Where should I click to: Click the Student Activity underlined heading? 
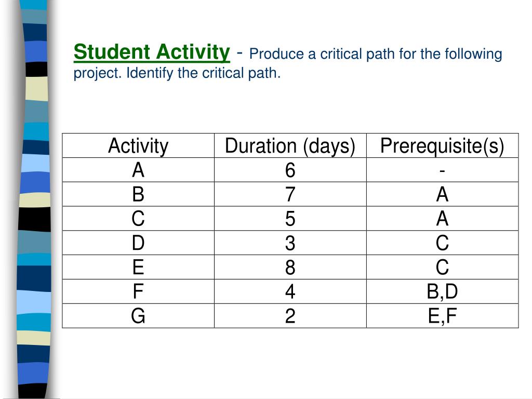pyautogui.click(x=152, y=52)
